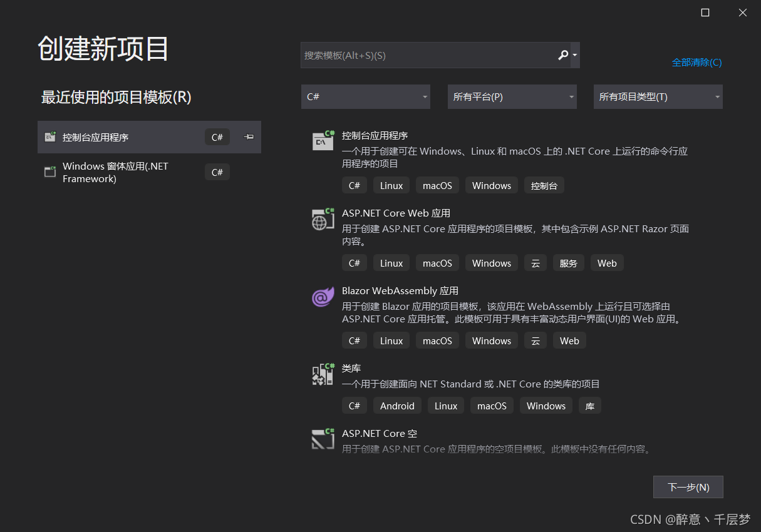Click the window icon of recent Windows 窗体应用
This screenshot has width=761, height=532.
pyautogui.click(x=50, y=171)
